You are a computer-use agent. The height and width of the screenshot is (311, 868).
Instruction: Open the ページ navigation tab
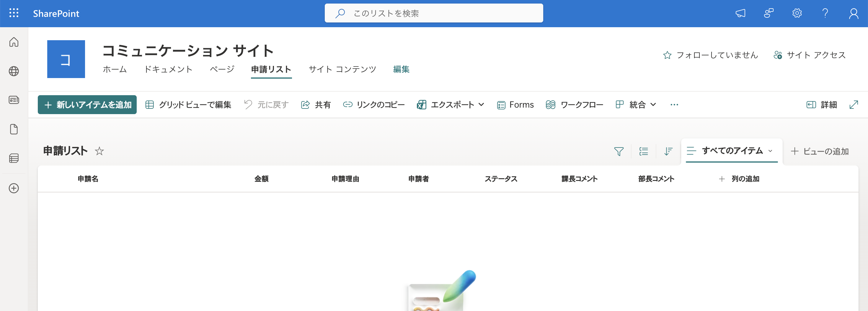pos(222,69)
